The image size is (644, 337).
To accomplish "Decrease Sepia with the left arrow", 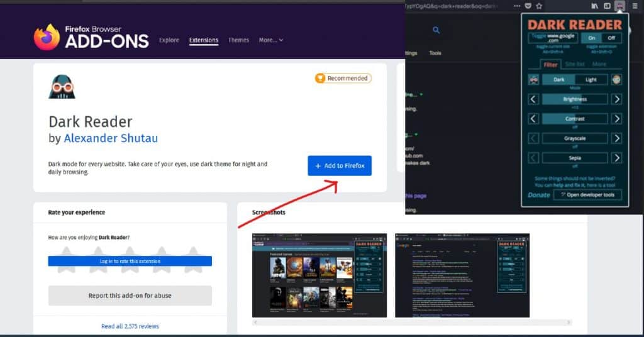I will tap(533, 158).
